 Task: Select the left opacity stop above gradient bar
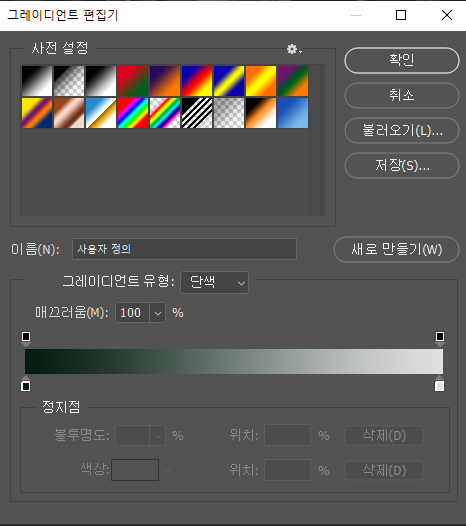pyautogui.click(x=26, y=338)
